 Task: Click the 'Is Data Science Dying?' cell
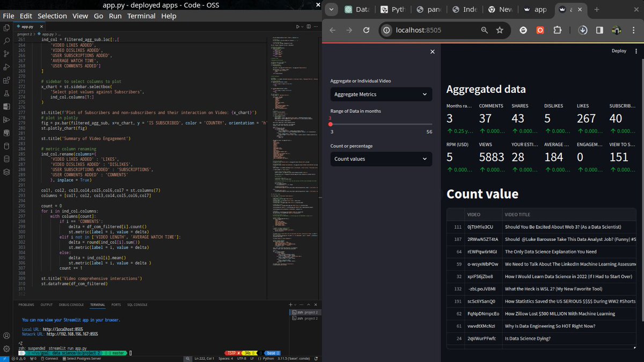point(569,338)
